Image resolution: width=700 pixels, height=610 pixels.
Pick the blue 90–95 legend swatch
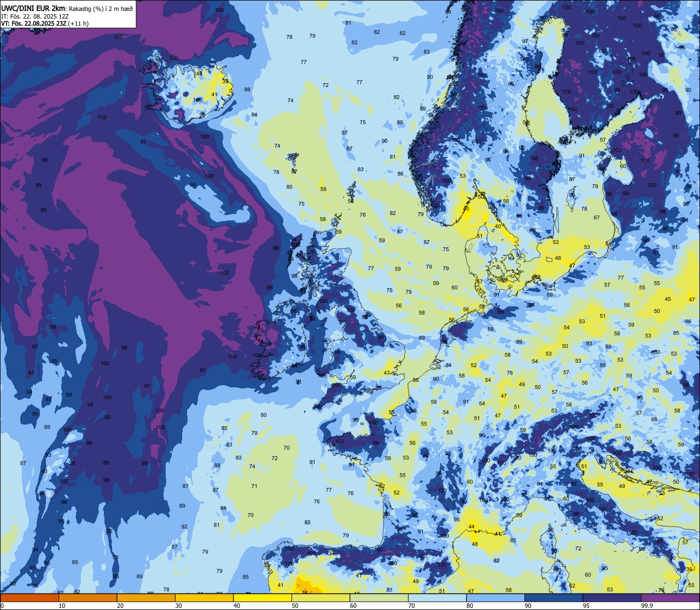pyautogui.click(x=553, y=597)
